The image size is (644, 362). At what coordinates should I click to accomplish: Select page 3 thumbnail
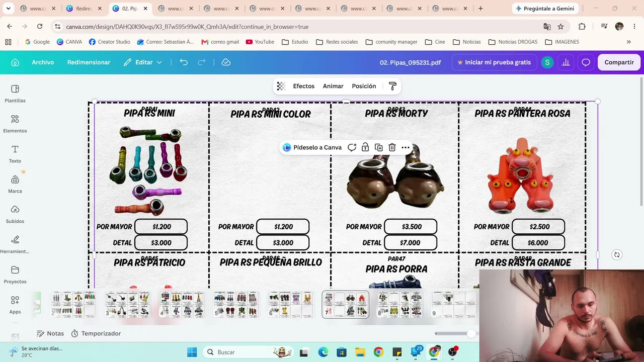coord(127,305)
